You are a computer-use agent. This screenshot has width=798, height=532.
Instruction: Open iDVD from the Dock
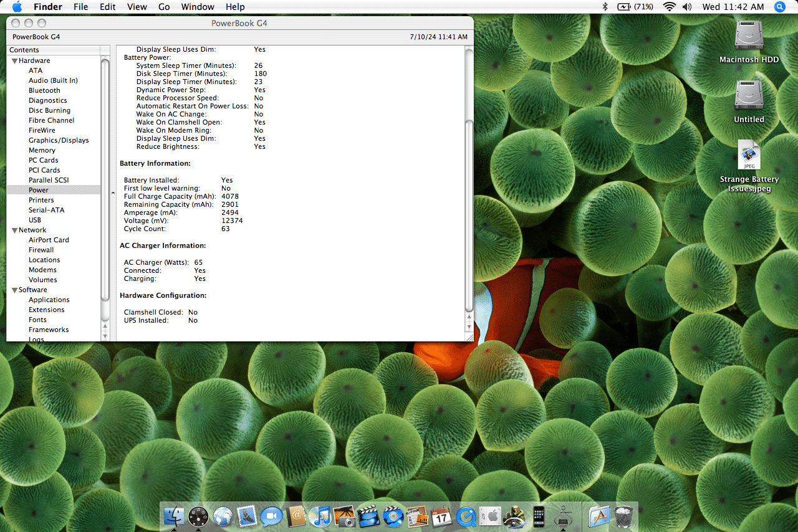393,516
